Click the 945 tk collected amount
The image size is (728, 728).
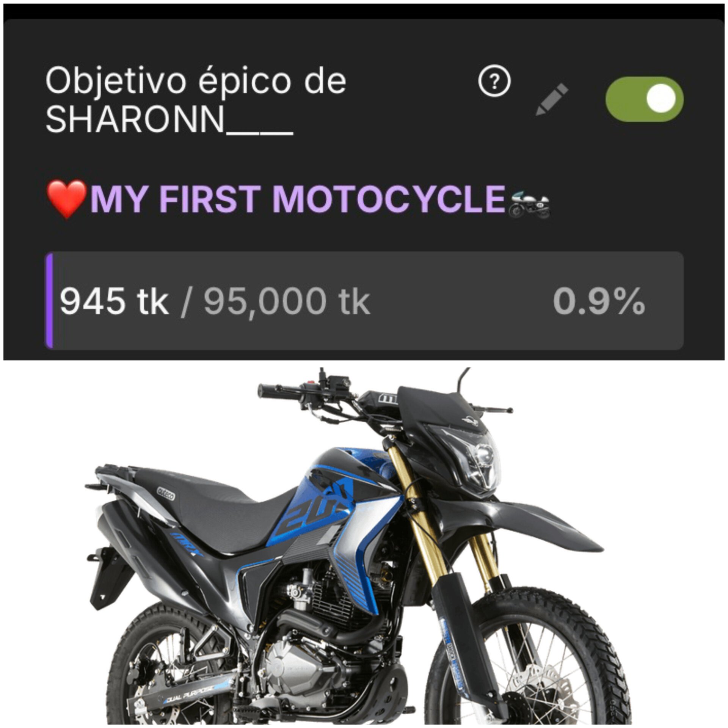[114, 302]
